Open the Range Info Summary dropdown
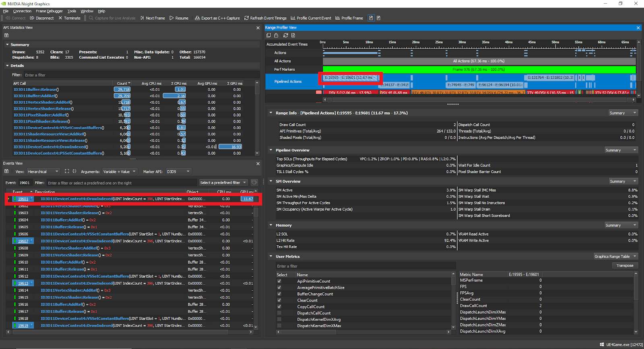The width and height of the screenshot is (644, 349). point(623,113)
